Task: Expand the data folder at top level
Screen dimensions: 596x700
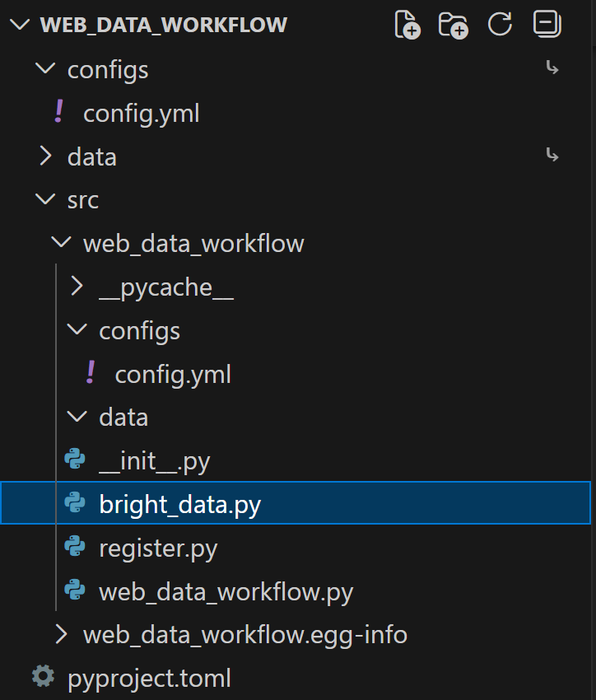Action: pyautogui.click(x=46, y=156)
